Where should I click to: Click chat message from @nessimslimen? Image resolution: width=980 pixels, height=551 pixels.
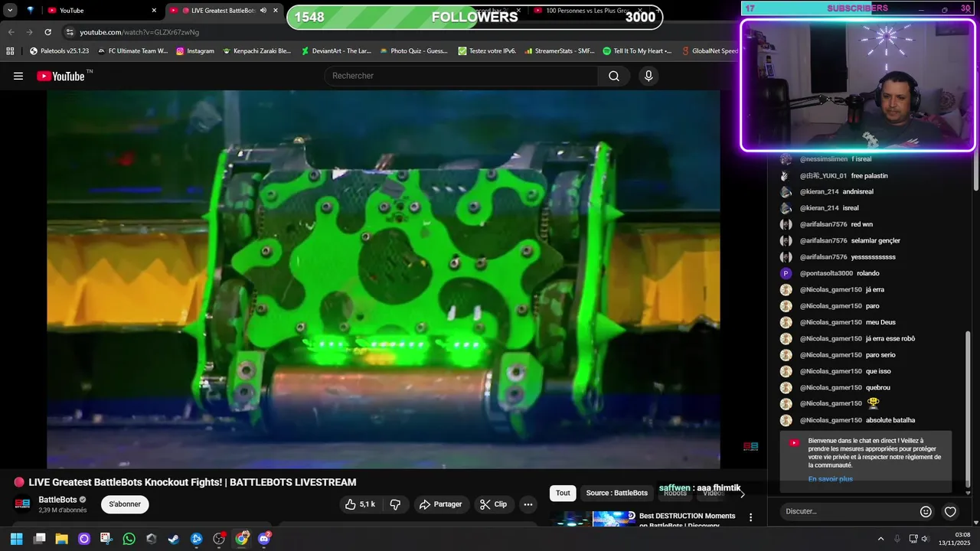pyautogui.click(x=861, y=159)
